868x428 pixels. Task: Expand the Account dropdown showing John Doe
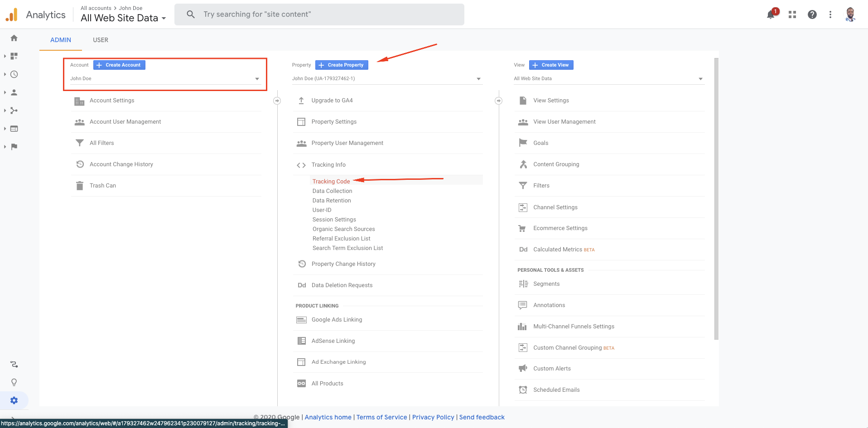pos(165,79)
